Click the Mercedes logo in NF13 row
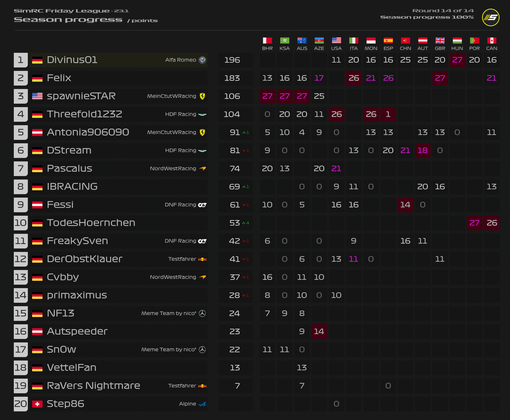The image size is (510, 420). [x=202, y=313]
